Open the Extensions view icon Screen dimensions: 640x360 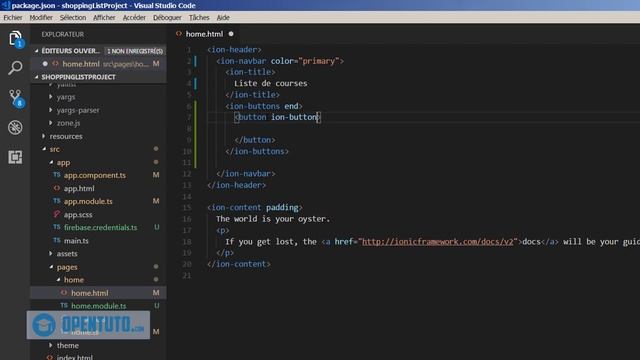[15, 157]
